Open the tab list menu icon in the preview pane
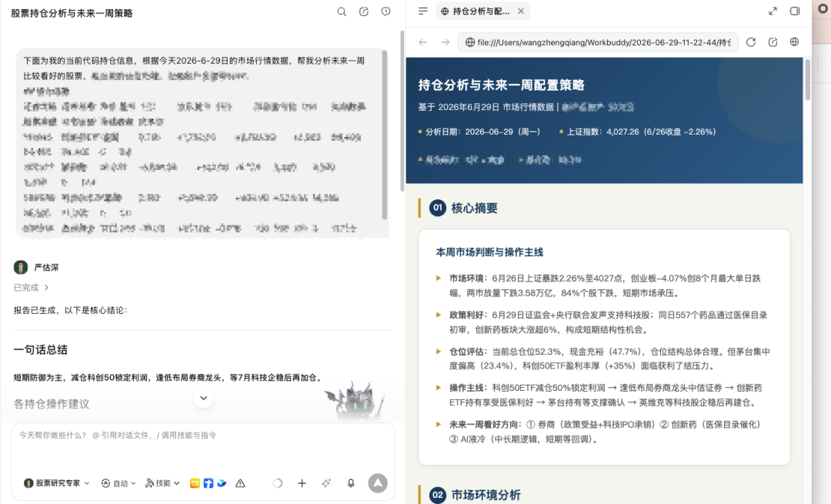This screenshot has height=504, width=831. pyautogui.click(x=423, y=11)
